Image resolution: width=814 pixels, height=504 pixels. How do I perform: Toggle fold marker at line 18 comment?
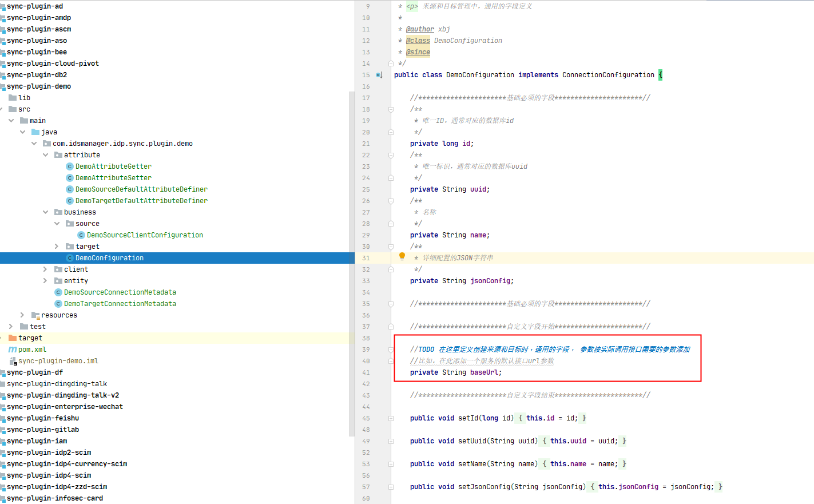click(391, 109)
